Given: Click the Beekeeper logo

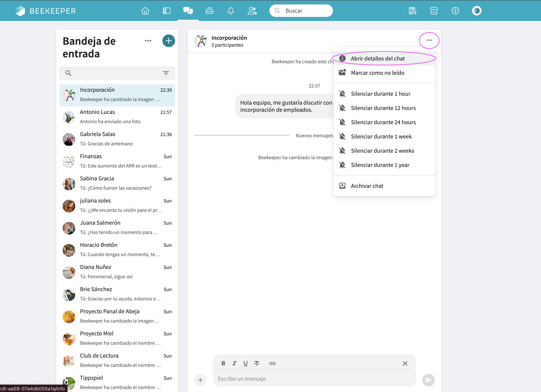Looking at the screenshot, I should coord(46,11).
